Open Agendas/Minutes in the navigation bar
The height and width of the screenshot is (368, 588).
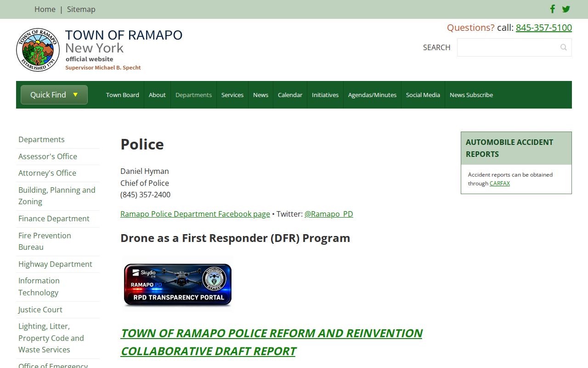372,95
